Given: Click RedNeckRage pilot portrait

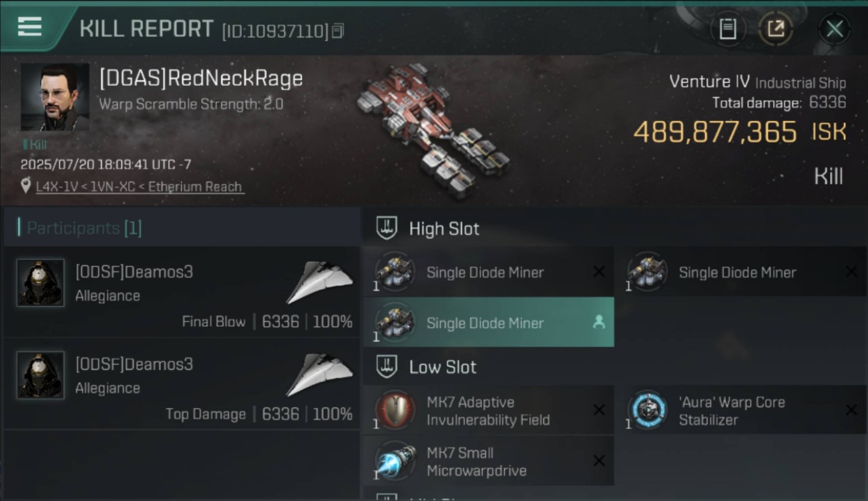Looking at the screenshot, I should (x=55, y=97).
